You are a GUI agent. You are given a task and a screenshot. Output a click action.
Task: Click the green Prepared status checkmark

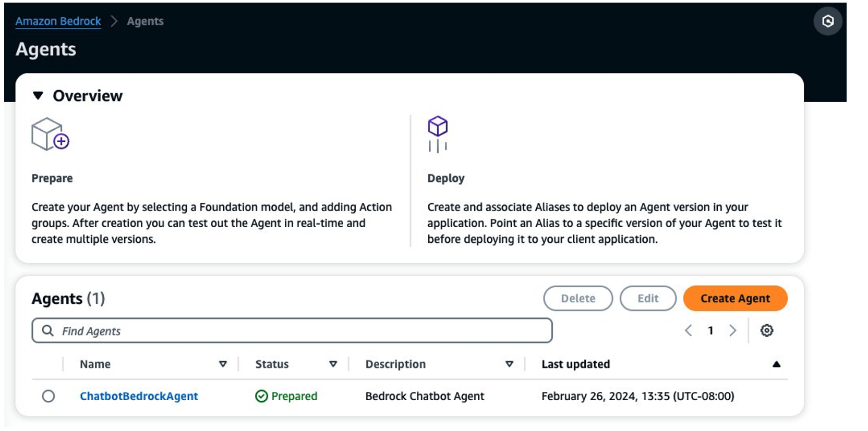[261, 397]
